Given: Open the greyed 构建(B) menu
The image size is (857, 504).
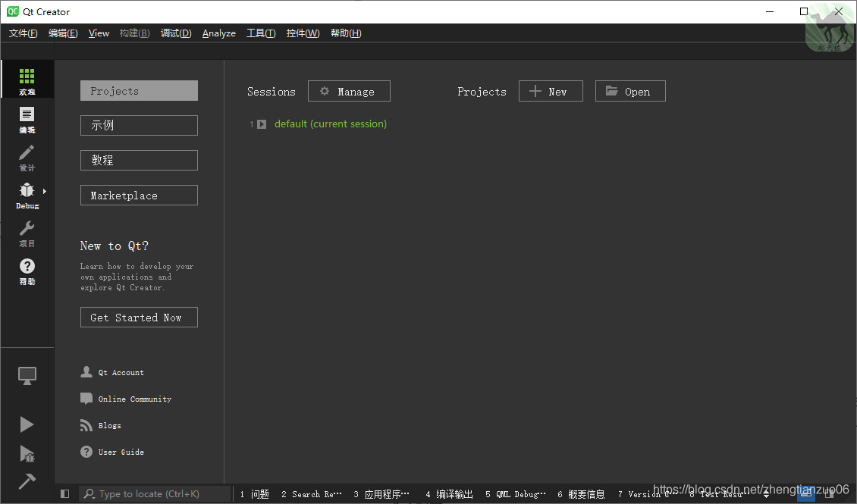Looking at the screenshot, I should pos(134,33).
